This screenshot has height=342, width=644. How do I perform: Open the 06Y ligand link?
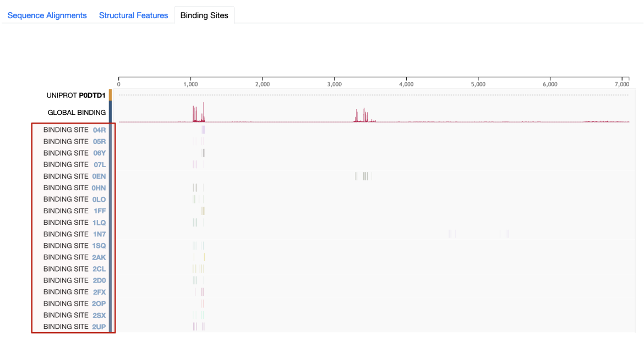tap(99, 153)
